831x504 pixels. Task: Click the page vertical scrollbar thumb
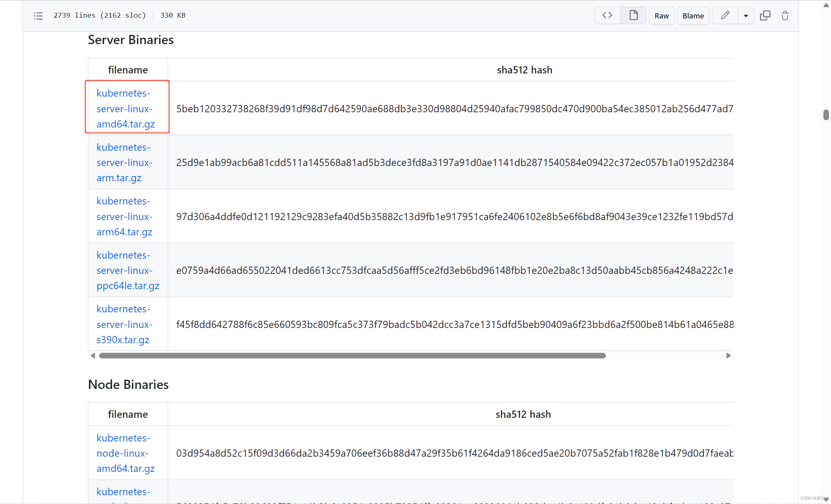coord(826,115)
